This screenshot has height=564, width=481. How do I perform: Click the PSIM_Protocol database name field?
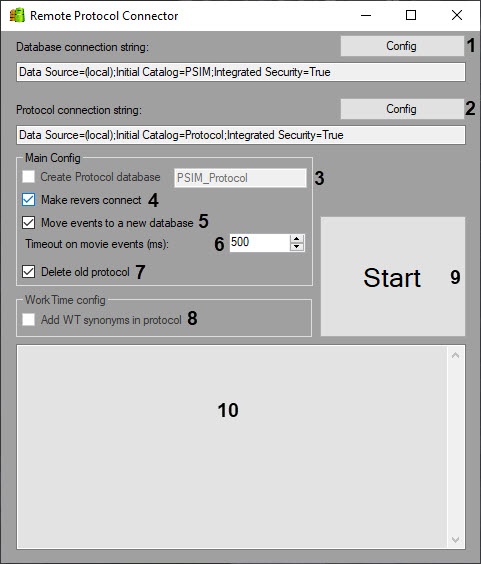click(x=240, y=178)
